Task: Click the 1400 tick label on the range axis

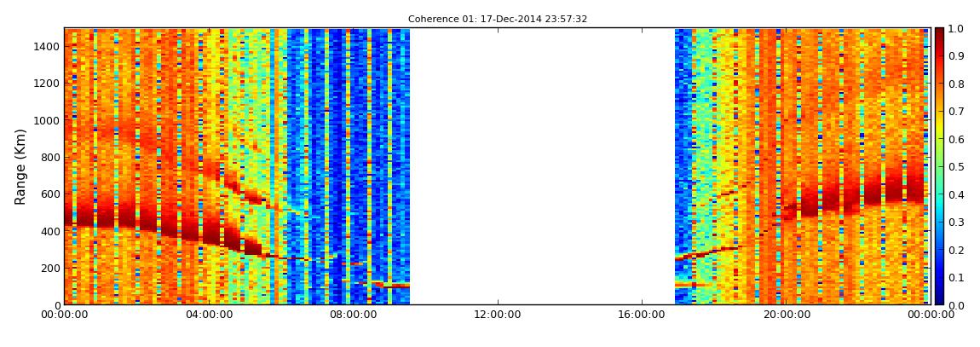Action: click(x=47, y=46)
